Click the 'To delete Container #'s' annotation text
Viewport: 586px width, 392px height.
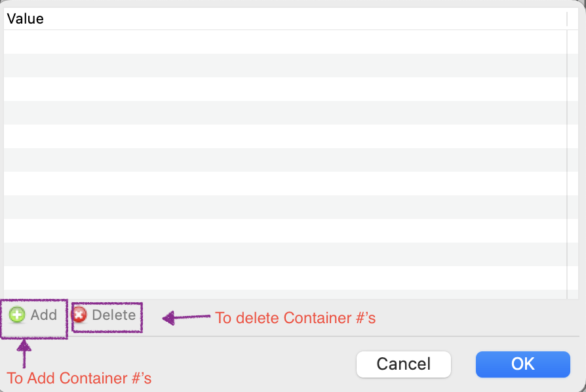click(295, 318)
